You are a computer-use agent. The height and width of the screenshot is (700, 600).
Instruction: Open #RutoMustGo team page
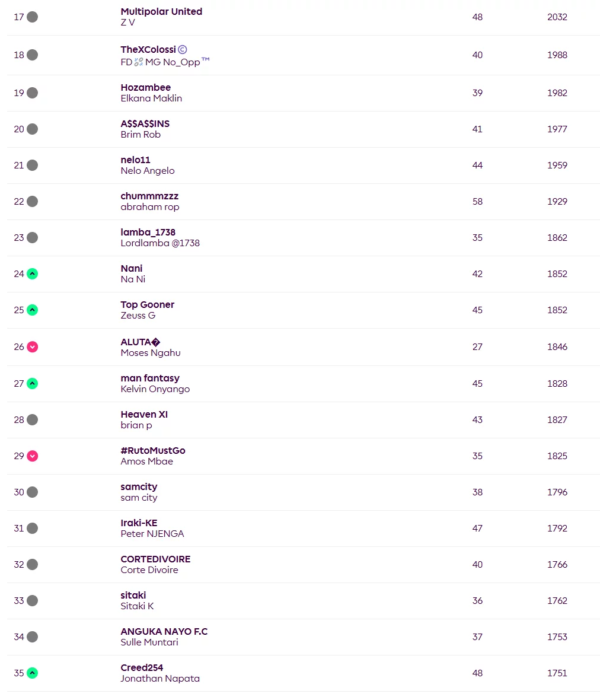[x=153, y=451]
